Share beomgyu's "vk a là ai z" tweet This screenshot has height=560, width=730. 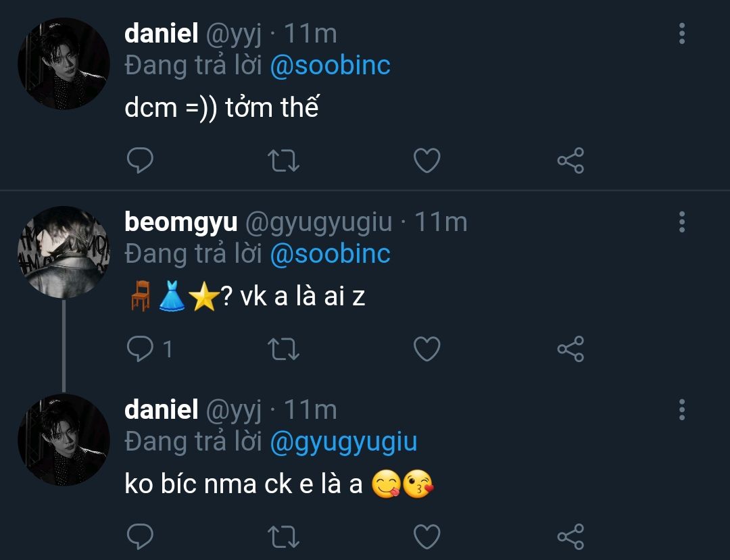(570, 349)
